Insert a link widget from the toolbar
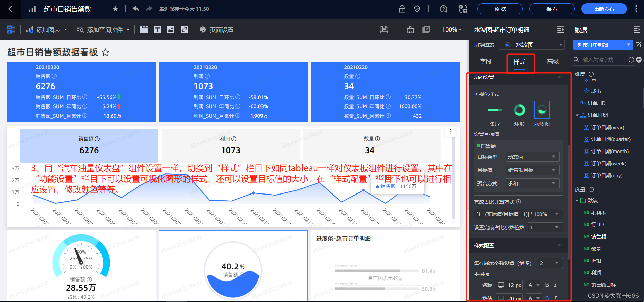 (x=184, y=30)
